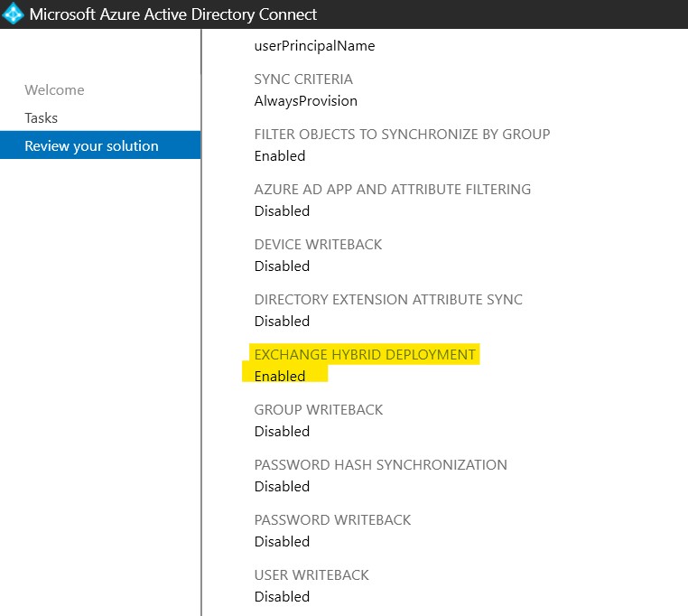Viewport: 688px width, 616px height.
Task: Click FILTER OBJECTS TO SYNCHRONIZE BY GROUP heading
Action: (x=402, y=135)
